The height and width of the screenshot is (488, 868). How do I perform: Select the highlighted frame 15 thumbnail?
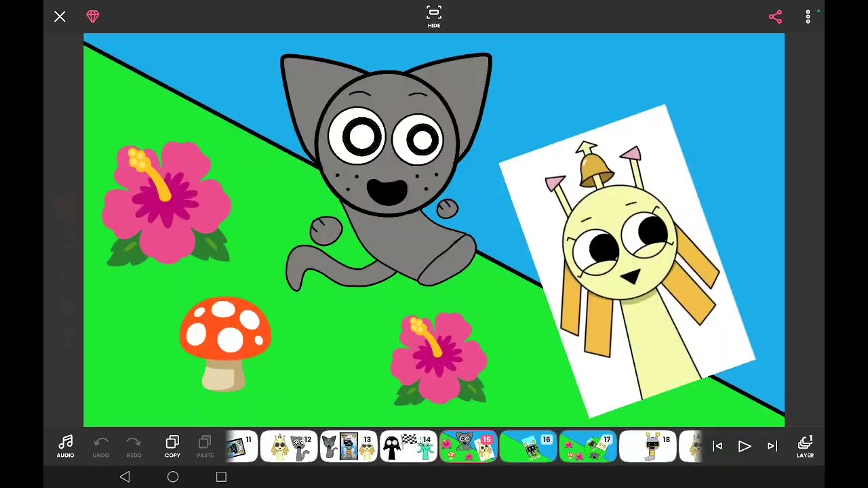(468, 447)
